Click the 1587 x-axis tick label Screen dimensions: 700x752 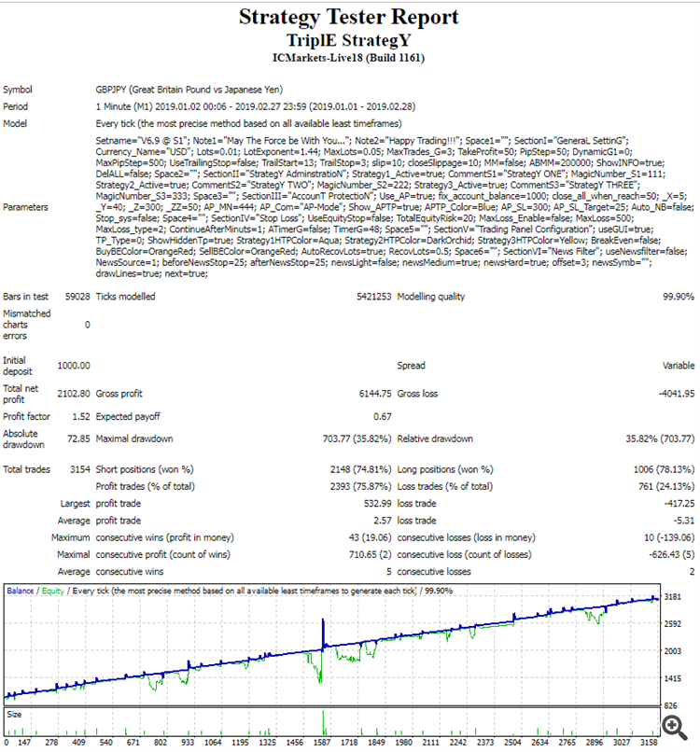(322, 743)
